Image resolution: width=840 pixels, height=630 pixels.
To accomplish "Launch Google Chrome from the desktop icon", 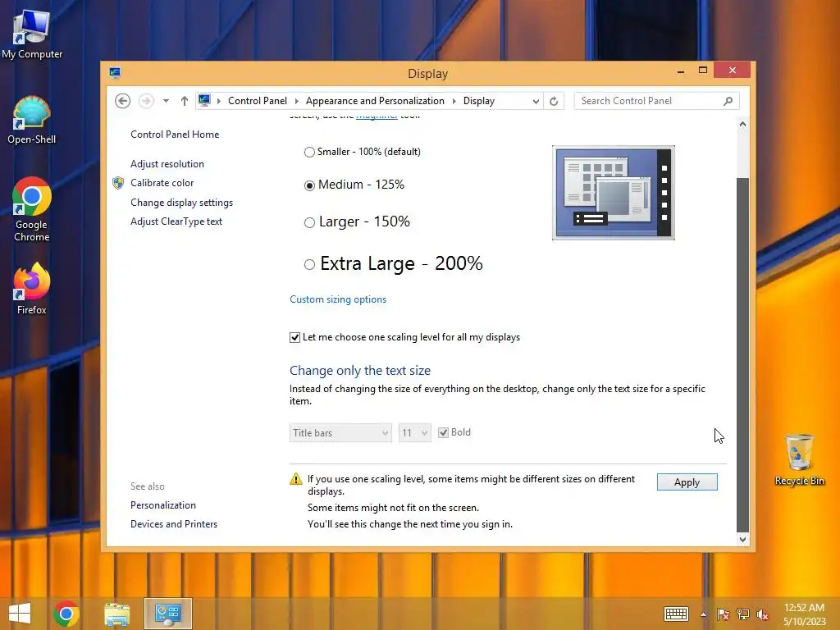I will pos(32,209).
